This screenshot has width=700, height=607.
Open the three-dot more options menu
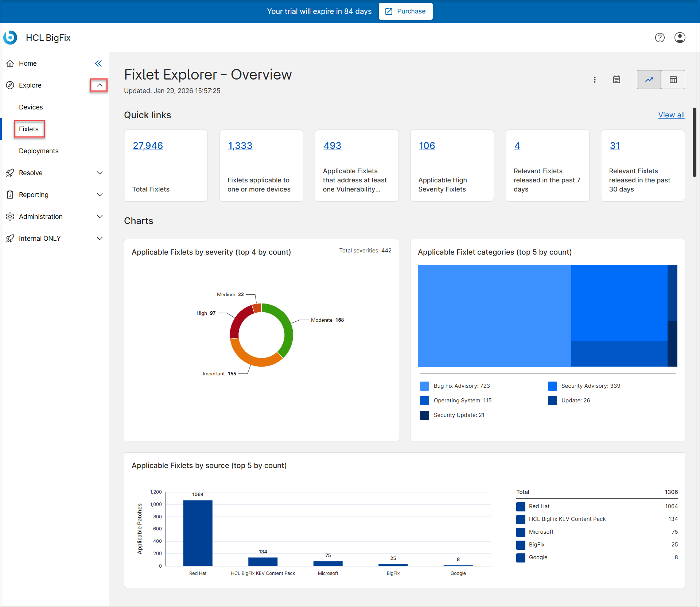click(x=595, y=80)
